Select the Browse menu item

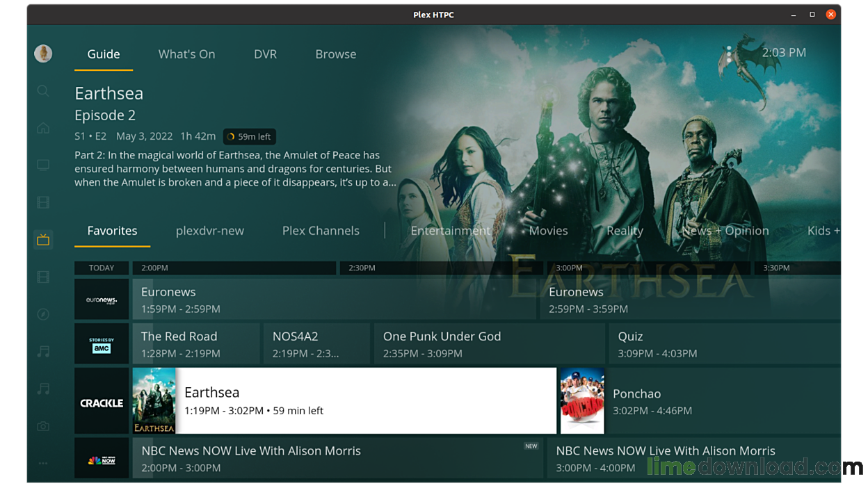click(335, 54)
